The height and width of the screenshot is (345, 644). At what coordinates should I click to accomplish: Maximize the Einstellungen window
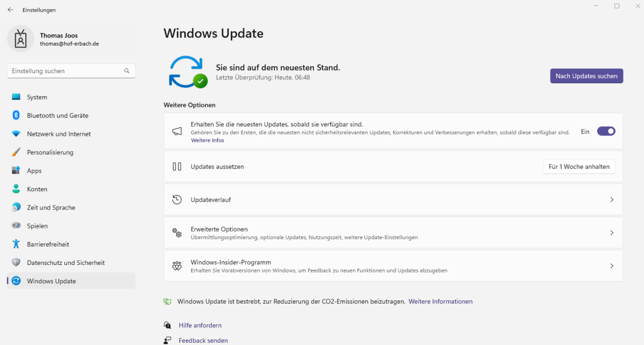pyautogui.click(x=617, y=6)
